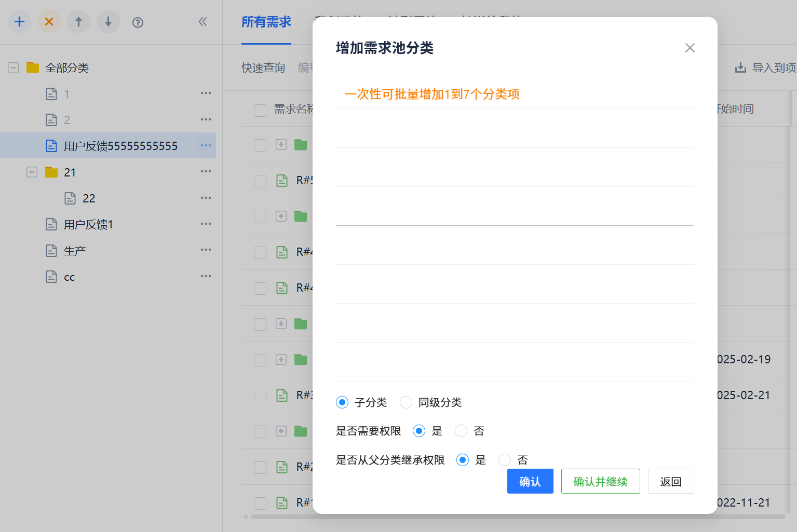Click the down arrow move icon
Screen dimensions: 797x532
(x=108, y=22)
